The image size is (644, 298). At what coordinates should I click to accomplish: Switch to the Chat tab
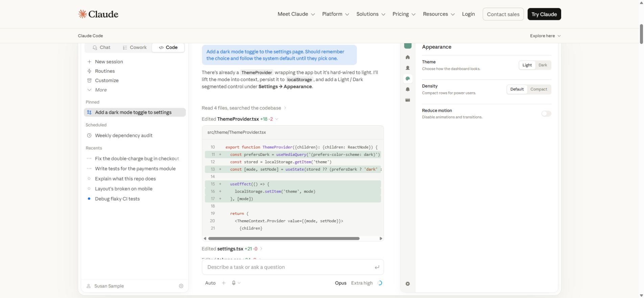[x=101, y=48]
